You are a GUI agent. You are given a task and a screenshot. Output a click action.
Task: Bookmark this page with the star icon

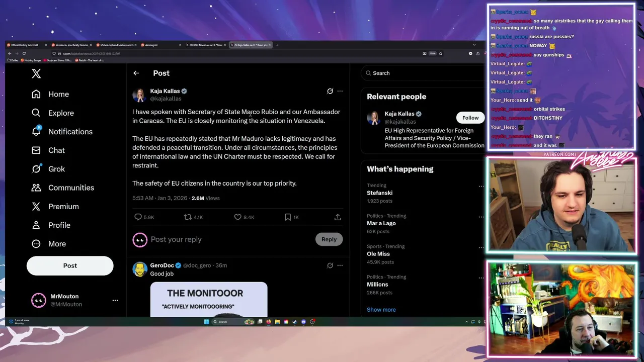click(x=441, y=53)
